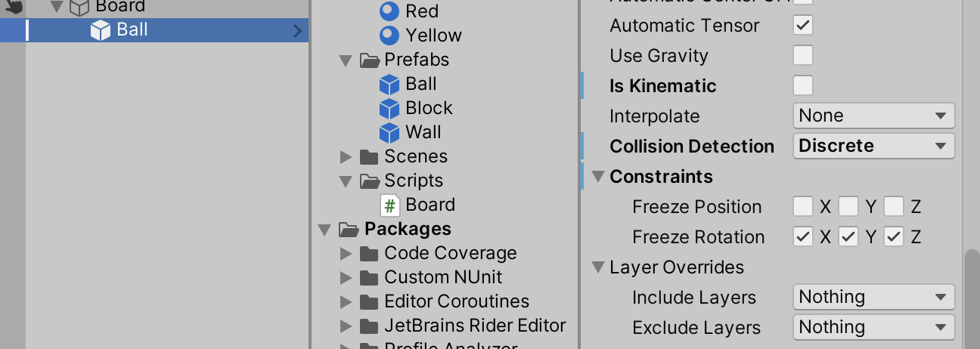Click the Code Coverage package folder icon
Screen dimensions: 980x349
369,254
